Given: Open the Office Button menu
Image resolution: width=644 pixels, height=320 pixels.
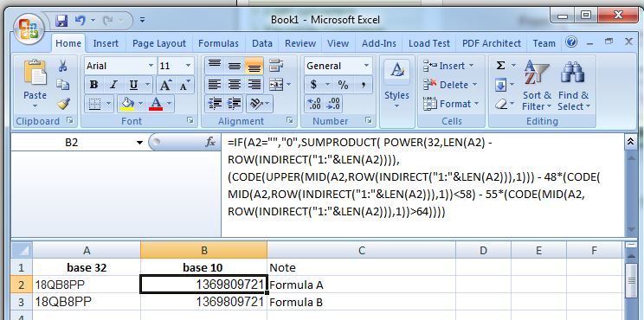Looking at the screenshot, I should click(x=29, y=29).
